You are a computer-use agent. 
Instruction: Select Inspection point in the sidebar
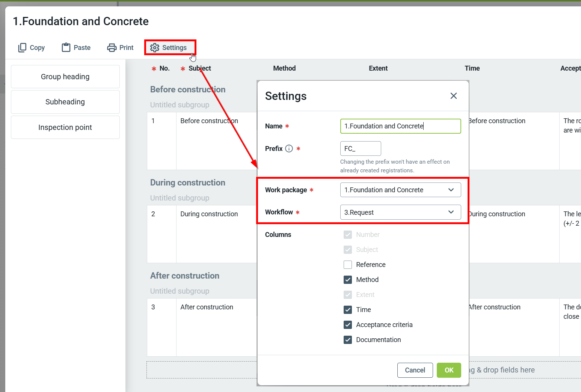[65, 128]
